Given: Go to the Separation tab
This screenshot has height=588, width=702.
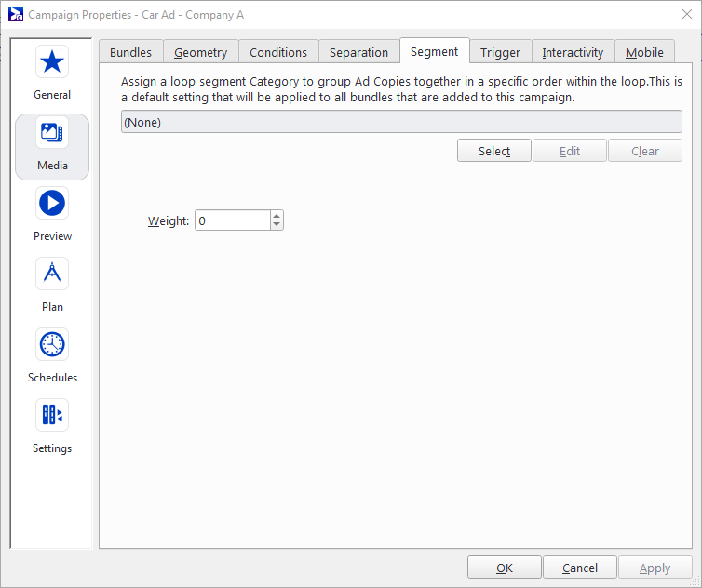Looking at the screenshot, I should [358, 52].
